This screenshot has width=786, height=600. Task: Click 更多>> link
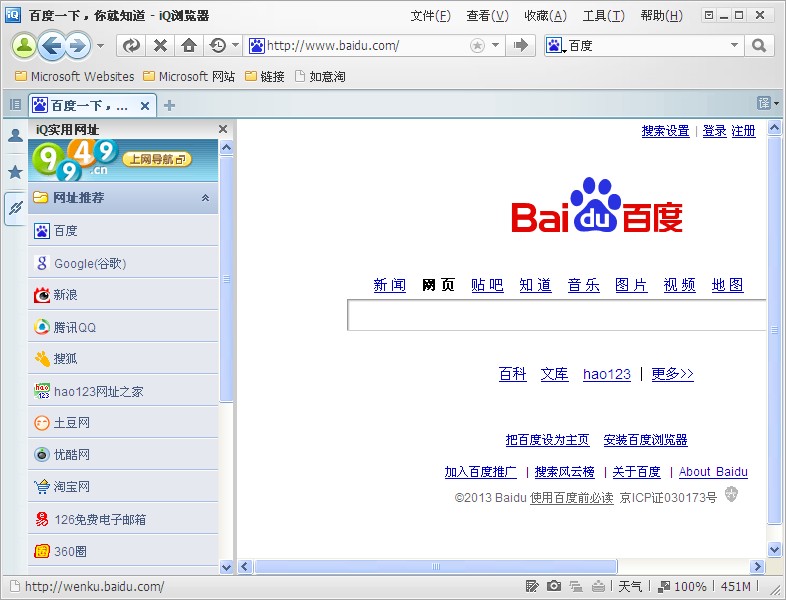point(673,374)
